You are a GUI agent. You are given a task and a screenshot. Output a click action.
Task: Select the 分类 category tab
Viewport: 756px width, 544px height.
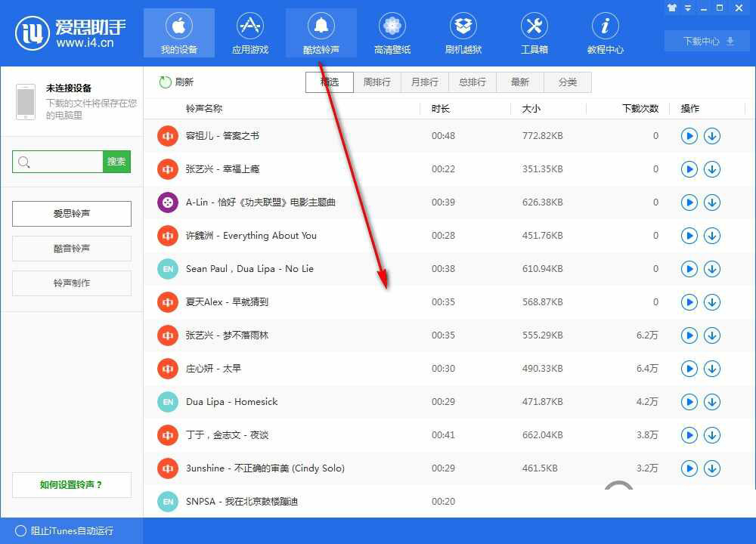pos(568,82)
